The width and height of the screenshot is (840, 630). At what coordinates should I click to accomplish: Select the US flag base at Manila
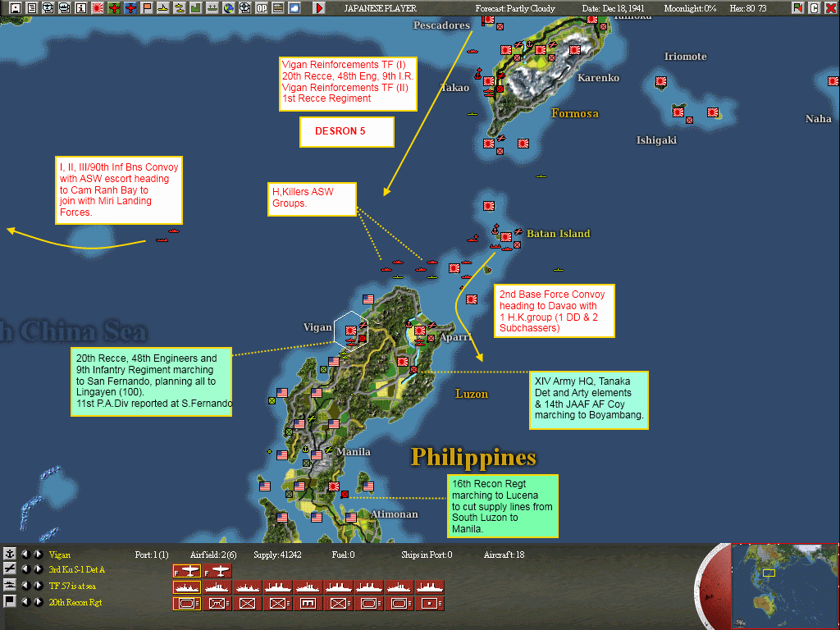click(317, 454)
